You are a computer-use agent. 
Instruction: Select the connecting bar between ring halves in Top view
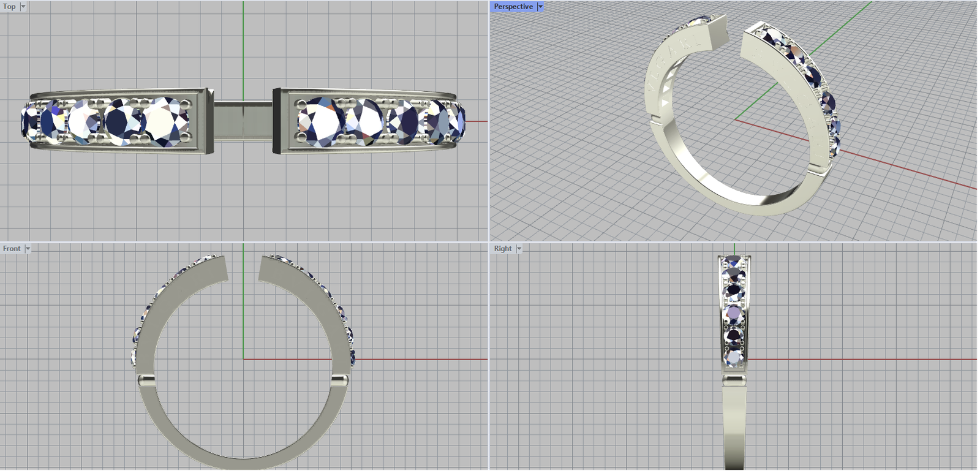click(x=243, y=119)
